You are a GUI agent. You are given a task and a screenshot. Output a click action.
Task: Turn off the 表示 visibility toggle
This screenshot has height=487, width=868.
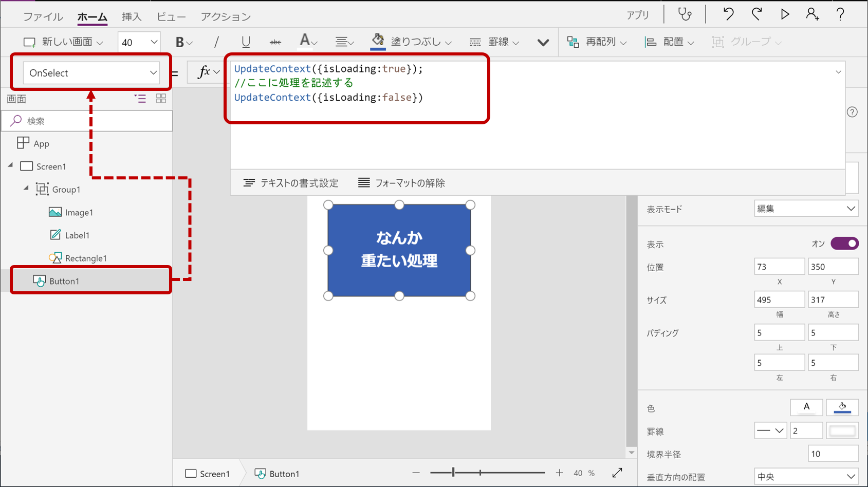click(845, 243)
